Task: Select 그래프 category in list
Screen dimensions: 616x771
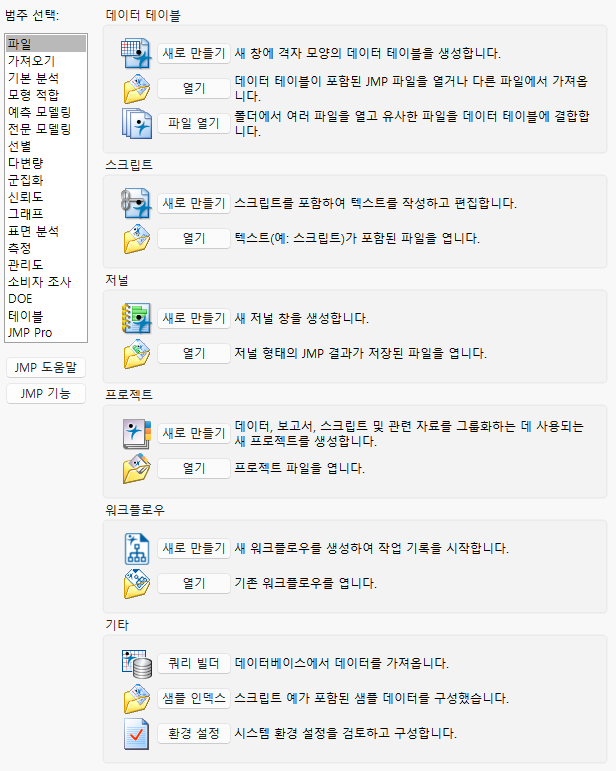Action: coord(46,214)
